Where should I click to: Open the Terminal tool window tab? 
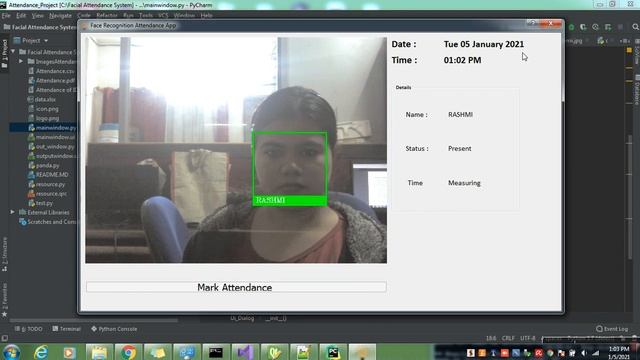pyautogui.click(x=67, y=329)
